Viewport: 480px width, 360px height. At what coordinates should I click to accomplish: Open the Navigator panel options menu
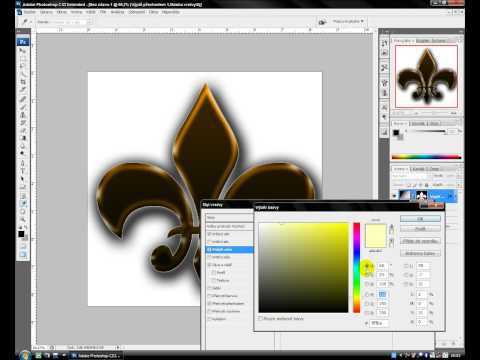pyautogui.click(x=460, y=41)
